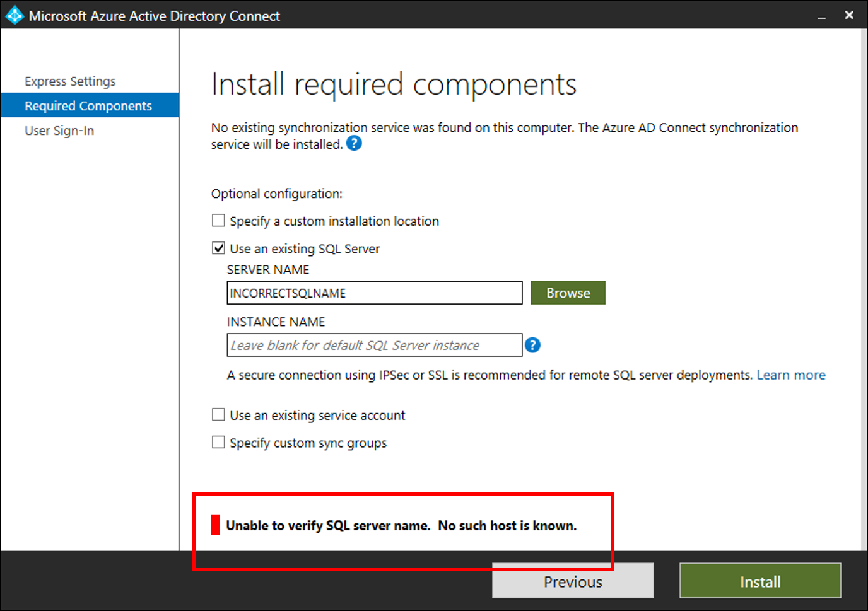Viewport: 868px width, 611px height.
Task: Uncheck Use an existing SQL Server
Action: [218, 248]
